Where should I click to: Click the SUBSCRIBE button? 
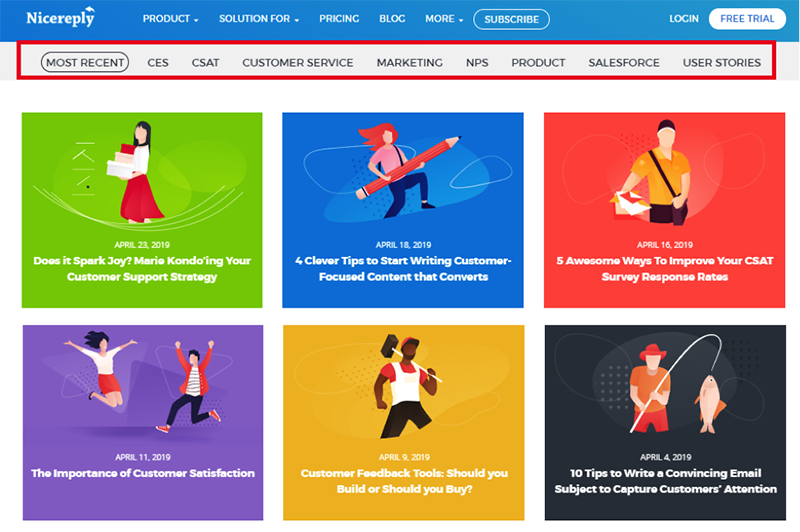[x=511, y=19]
